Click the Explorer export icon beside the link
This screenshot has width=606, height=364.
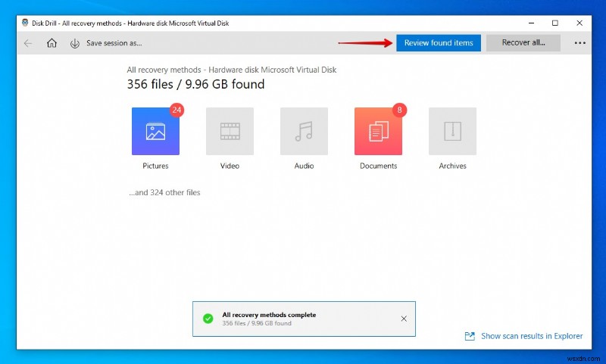(470, 336)
